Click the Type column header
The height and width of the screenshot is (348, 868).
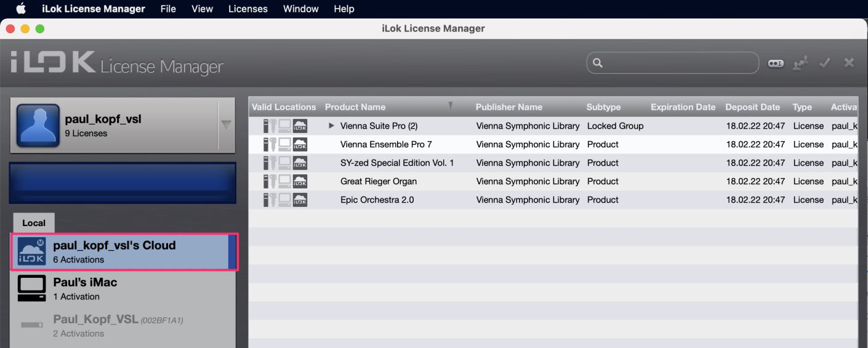click(x=802, y=107)
